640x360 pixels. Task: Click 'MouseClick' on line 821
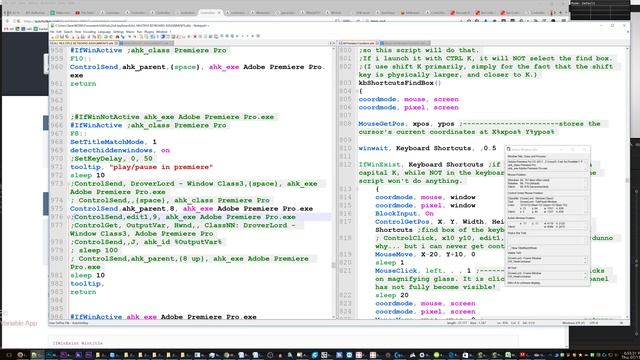(x=396, y=271)
